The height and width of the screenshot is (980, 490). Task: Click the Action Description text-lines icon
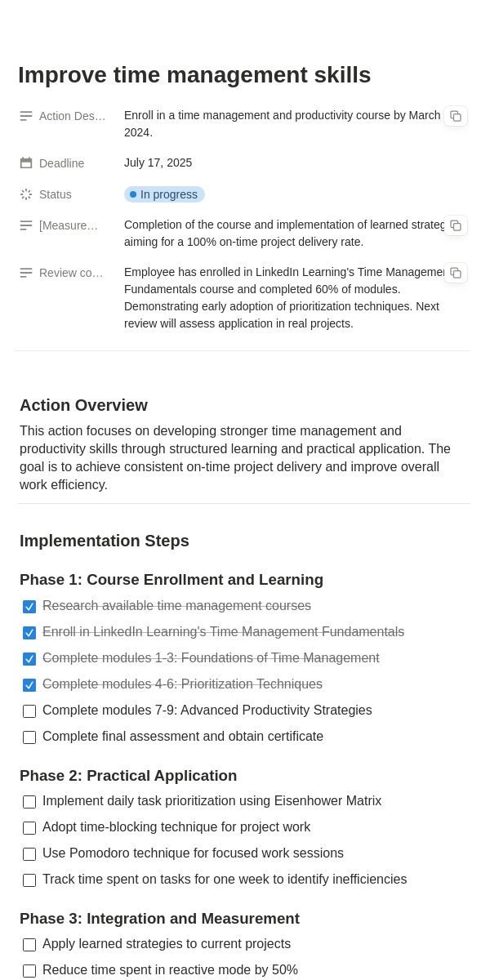[26, 116]
